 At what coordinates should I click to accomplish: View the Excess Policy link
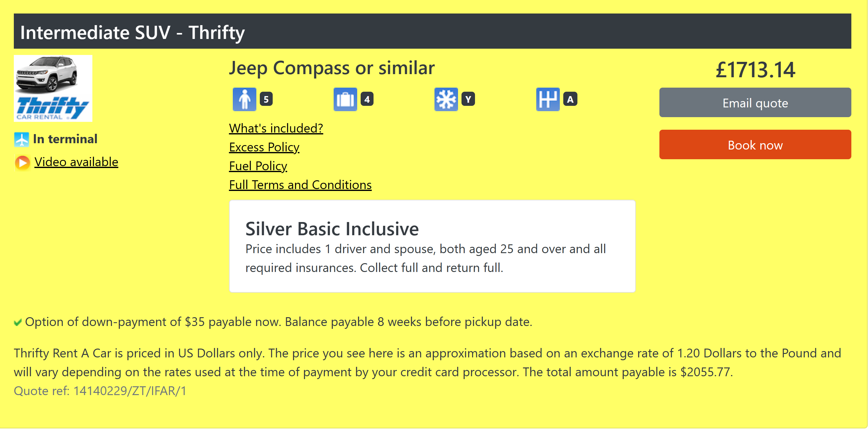[x=264, y=147]
